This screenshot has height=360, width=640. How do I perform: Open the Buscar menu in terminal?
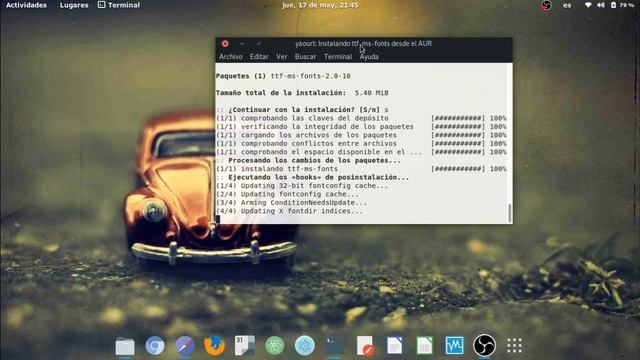coord(305,57)
